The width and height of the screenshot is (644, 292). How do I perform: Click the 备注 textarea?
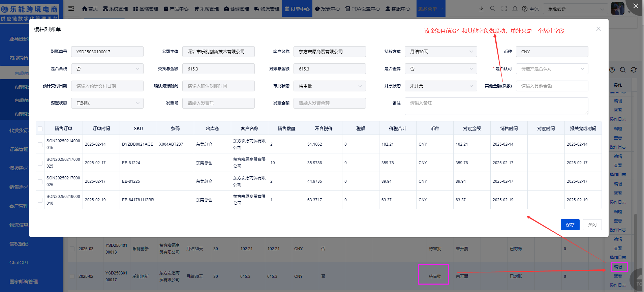tap(496, 106)
